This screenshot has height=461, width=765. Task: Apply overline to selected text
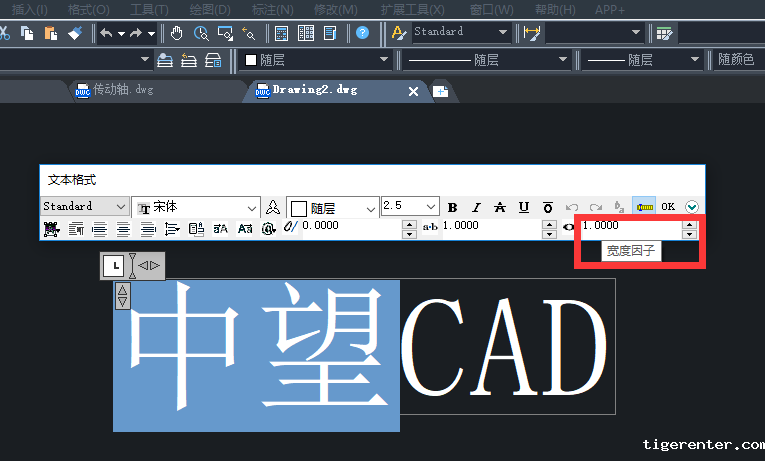[548, 207]
